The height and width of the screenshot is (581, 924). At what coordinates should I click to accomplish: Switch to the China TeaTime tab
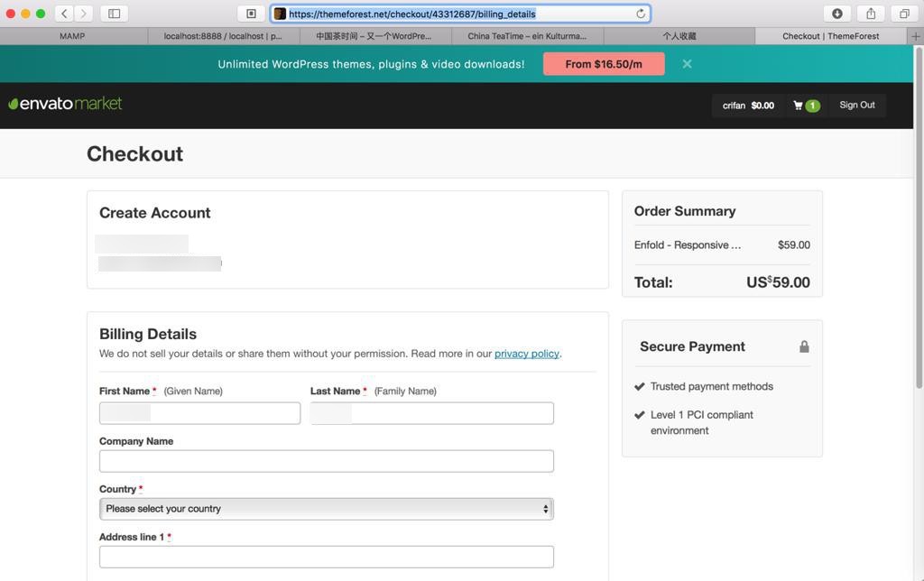point(527,36)
